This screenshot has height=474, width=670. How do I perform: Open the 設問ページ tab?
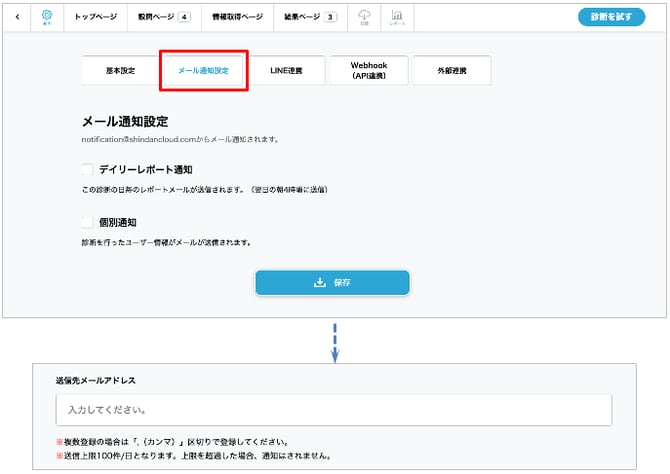[x=164, y=17]
